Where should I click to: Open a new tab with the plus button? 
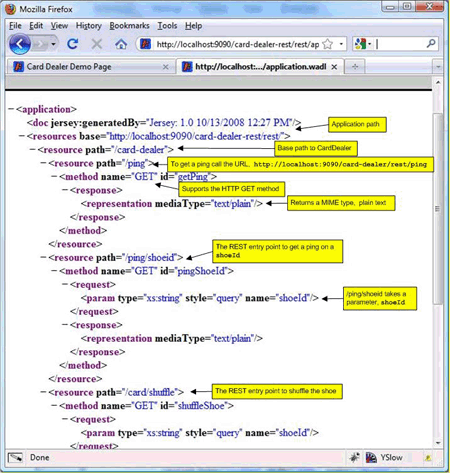pos(355,67)
